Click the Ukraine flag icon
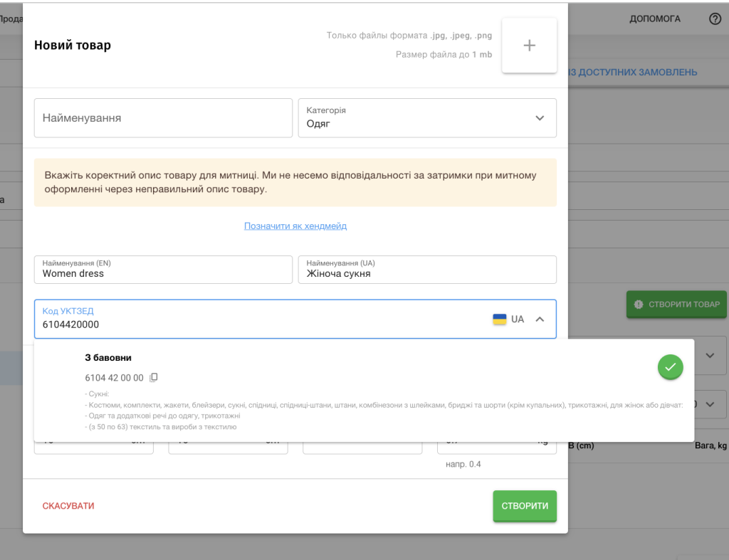Screen dimensions: 729x560 [x=500, y=319]
